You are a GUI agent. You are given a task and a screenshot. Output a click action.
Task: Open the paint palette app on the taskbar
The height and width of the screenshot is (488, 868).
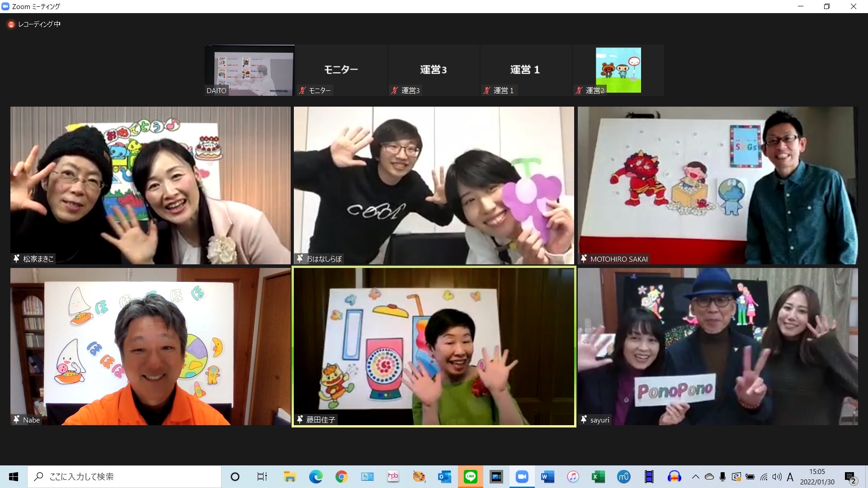pos(419,477)
